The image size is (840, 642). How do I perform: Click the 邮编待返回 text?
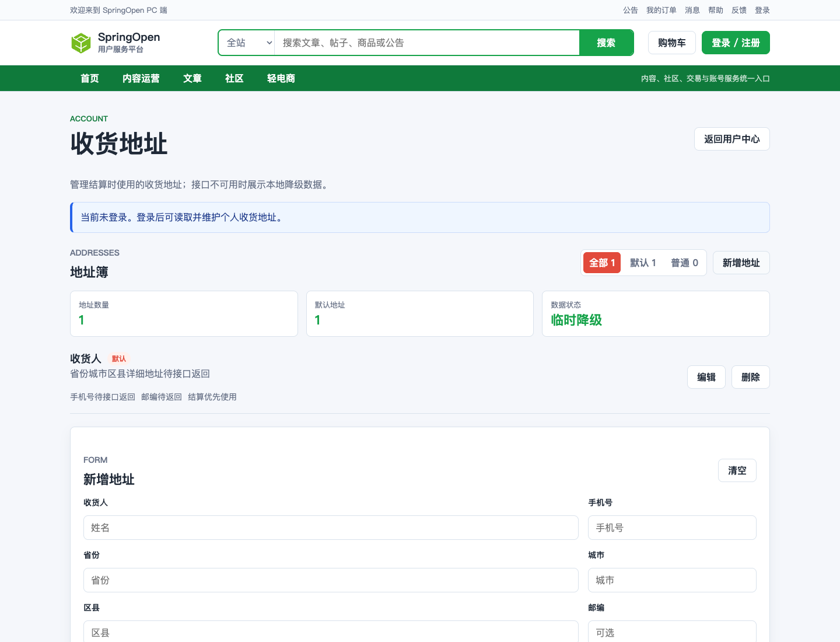(162, 397)
